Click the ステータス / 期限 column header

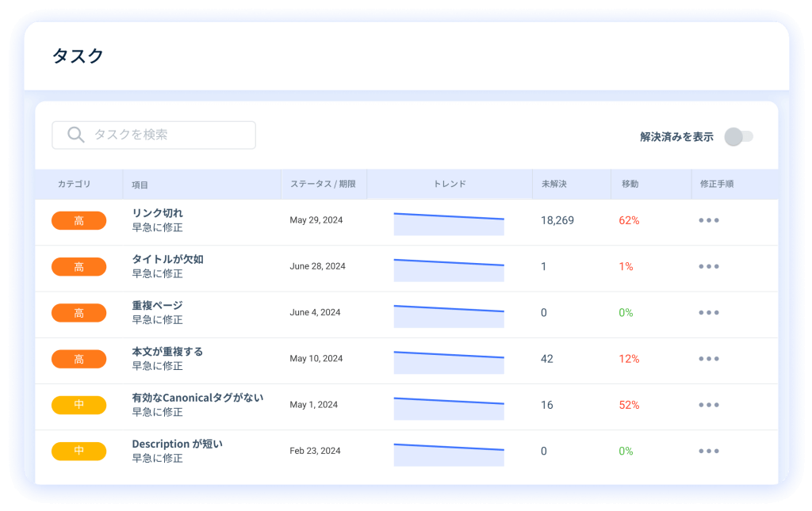pyautogui.click(x=323, y=184)
